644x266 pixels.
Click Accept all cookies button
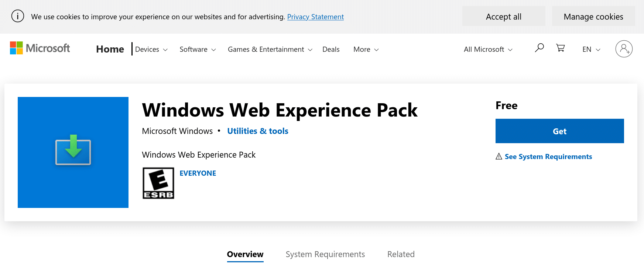[504, 16]
